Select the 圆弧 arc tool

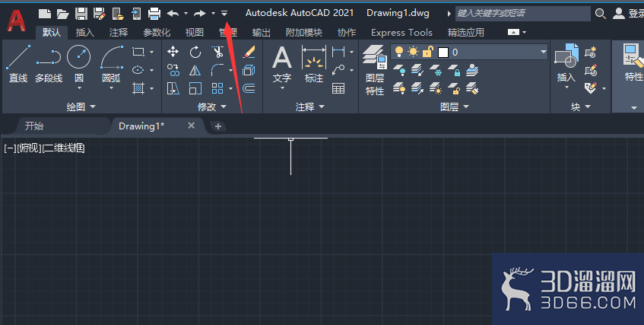[111, 64]
